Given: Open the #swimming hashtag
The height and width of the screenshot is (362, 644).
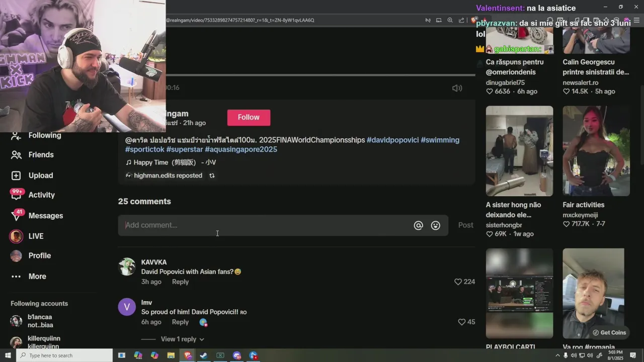Looking at the screenshot, I should [440, 140].
